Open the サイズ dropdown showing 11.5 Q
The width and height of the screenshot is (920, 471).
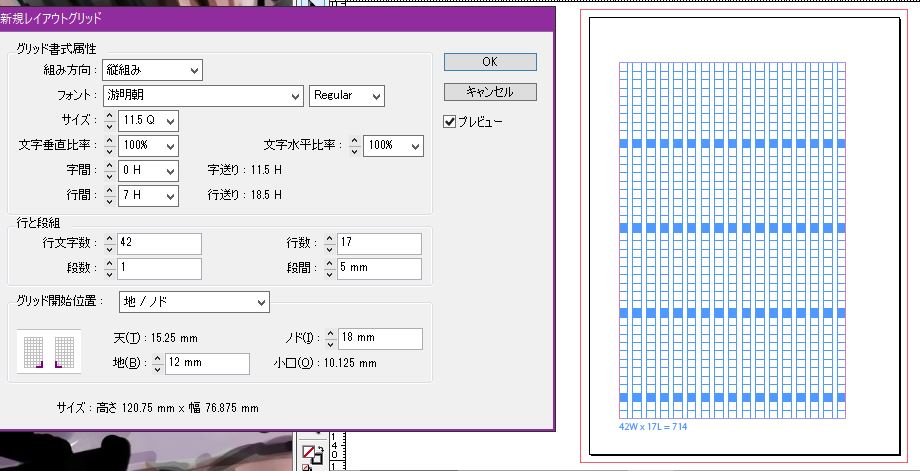pyautogui.click(x=148, y=121)
